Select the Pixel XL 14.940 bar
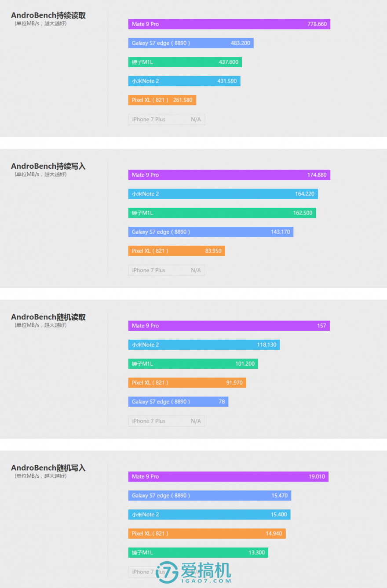This screenshot has width=387, height=588. (x=207, y=534)
